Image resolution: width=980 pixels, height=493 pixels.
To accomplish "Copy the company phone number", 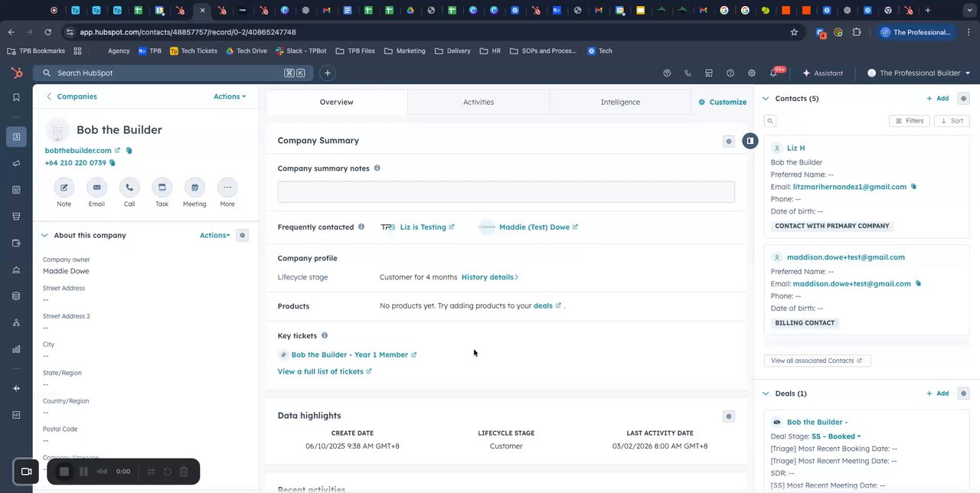I will (113, 163).
